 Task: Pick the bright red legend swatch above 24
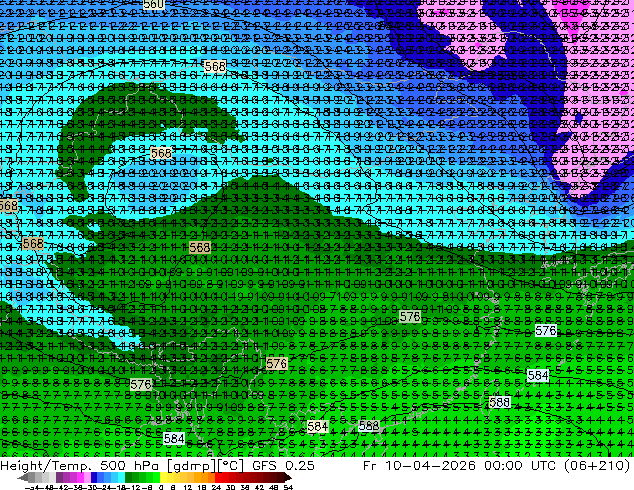click(x=218, y=477)
